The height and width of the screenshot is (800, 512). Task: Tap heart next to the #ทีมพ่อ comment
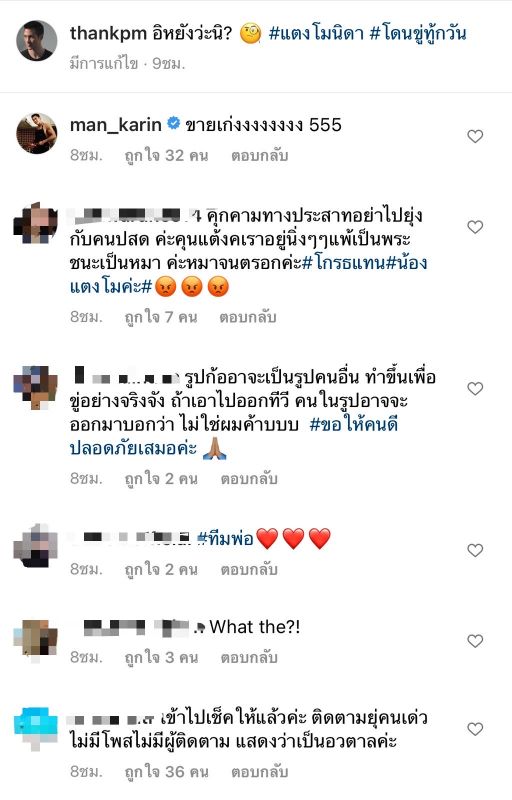(475, 550)
